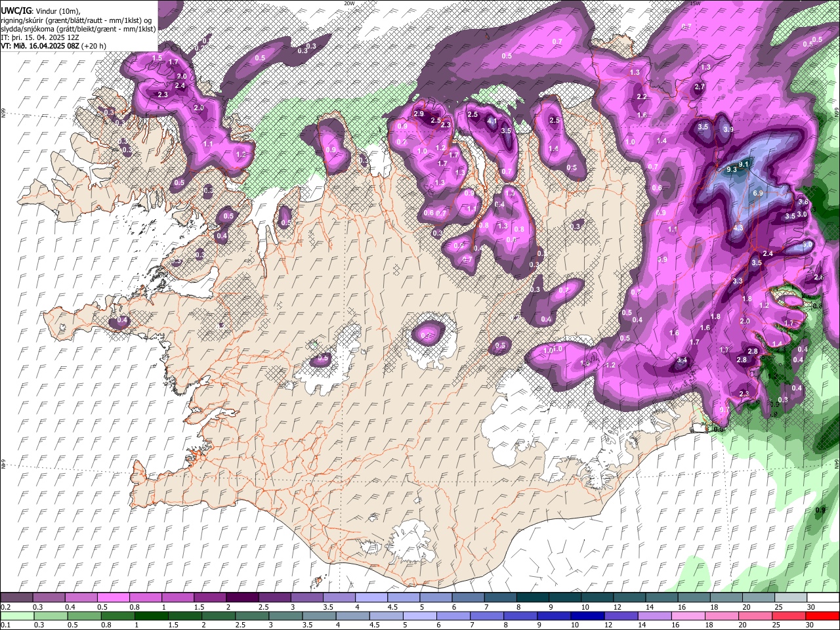Click the 9.3 precipitation value on the map

tap(732, 169)
